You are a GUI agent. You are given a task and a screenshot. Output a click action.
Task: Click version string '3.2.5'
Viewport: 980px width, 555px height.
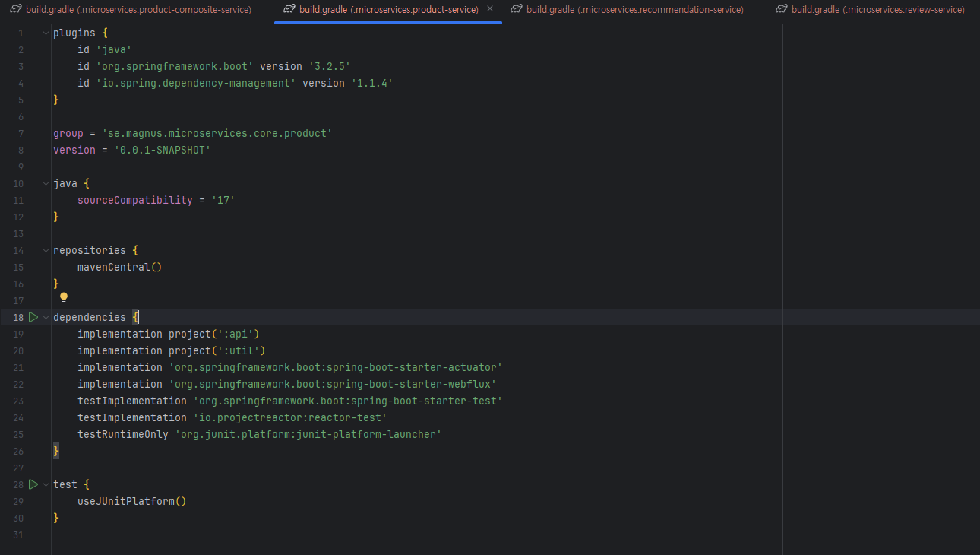pos(330,67)
